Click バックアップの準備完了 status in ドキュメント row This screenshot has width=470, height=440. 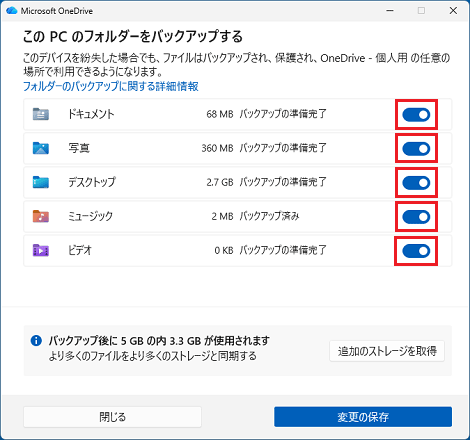283,114
